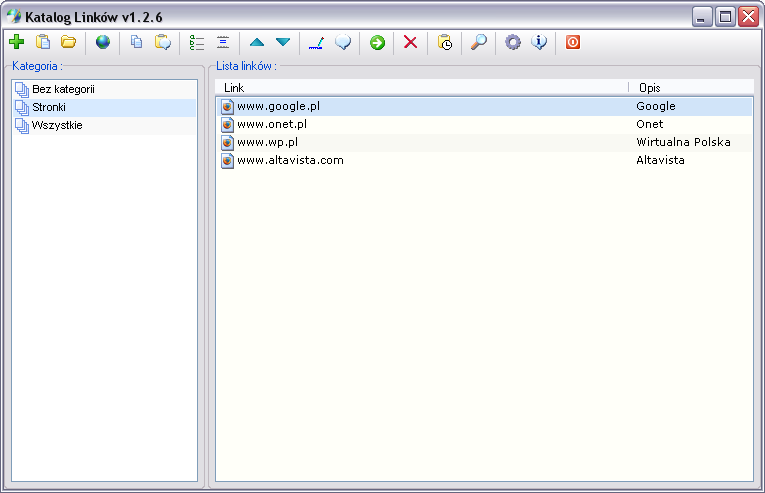Click the green go arrow icon
Viewport: 765px width, 493px height.
pos(377,42)
